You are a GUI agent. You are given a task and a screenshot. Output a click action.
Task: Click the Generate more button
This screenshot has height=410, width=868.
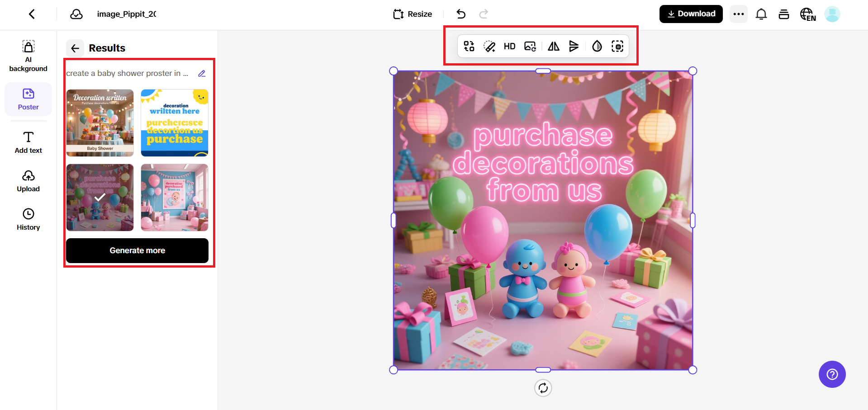point(137,250)
